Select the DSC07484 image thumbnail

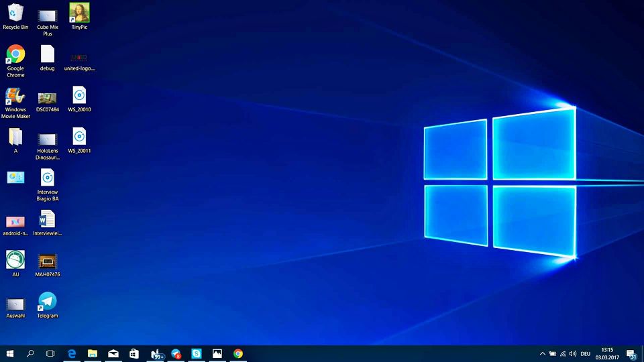tap(47, 98)
